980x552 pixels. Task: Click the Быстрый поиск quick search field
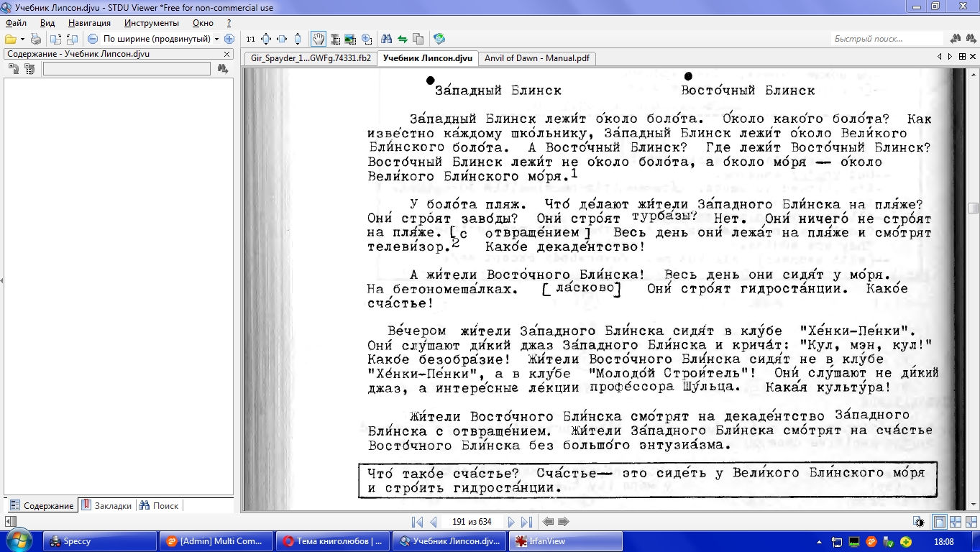coord(887,39)
